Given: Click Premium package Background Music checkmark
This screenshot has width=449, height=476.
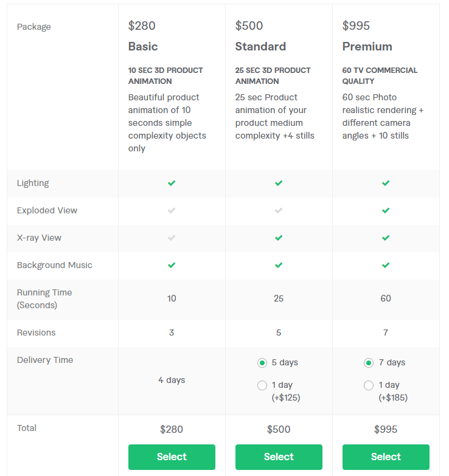Looking at the screenshot, I should point(386,265).
